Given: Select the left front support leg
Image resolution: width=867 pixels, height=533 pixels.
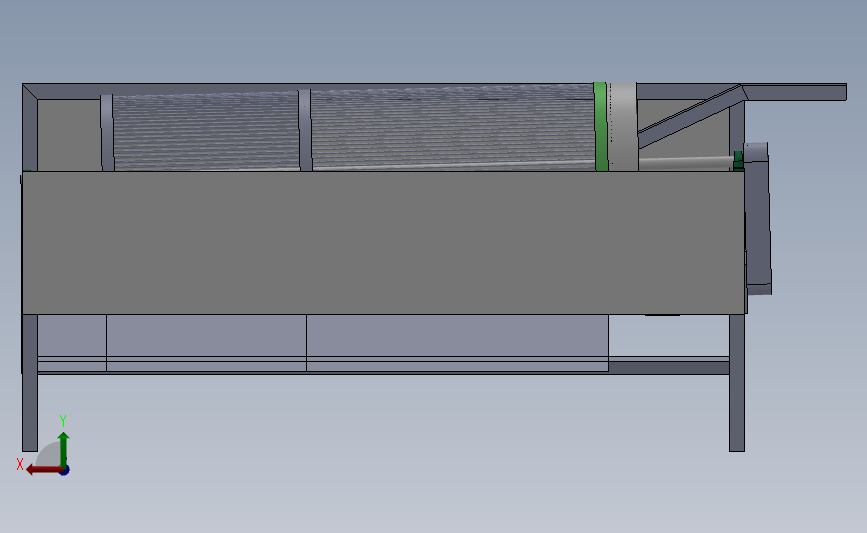Looking at the screenshot, I should (x=30, y=383).
